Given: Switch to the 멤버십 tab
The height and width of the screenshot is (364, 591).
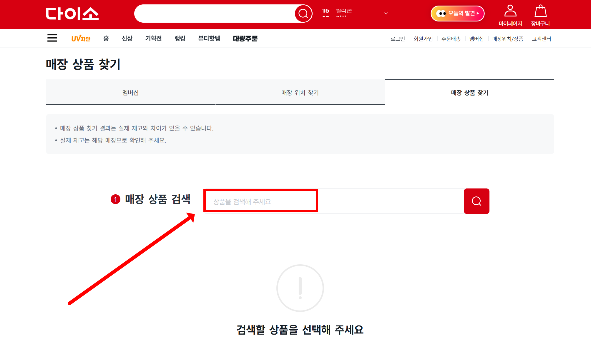Looking at the screenshot, I should pyautogui.click(x=130, y=92).
